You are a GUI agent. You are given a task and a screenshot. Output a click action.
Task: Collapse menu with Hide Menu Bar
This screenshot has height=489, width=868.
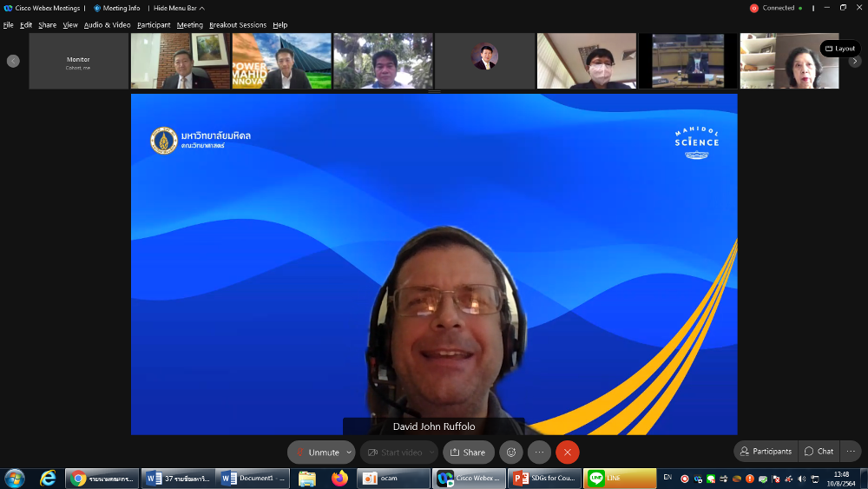click(x=179, y=8)
